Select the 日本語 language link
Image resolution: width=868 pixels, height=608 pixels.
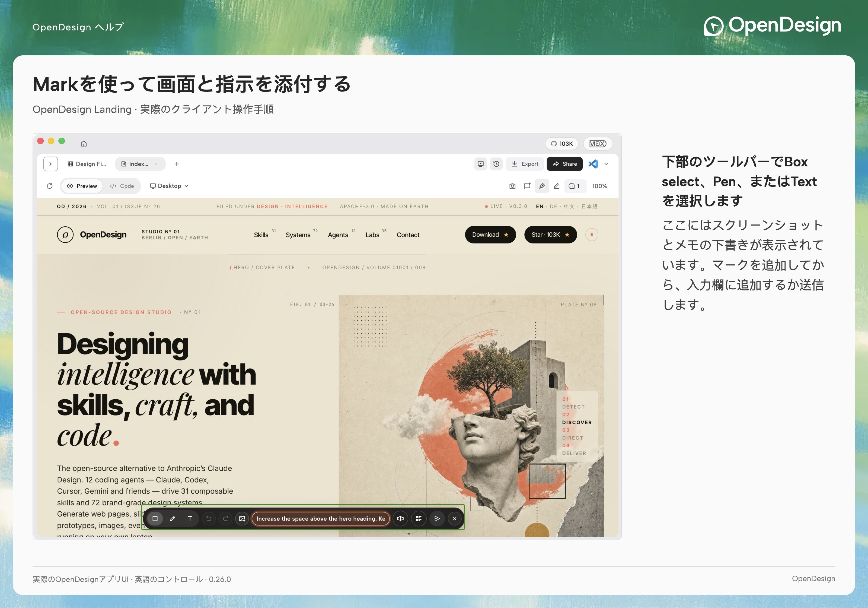pos(589,206)
